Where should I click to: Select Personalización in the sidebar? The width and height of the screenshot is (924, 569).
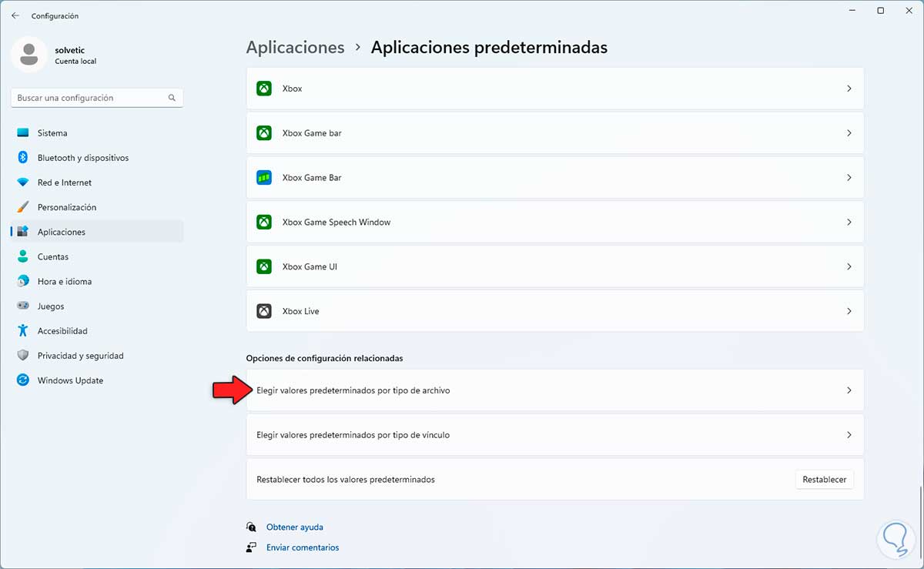97,207
